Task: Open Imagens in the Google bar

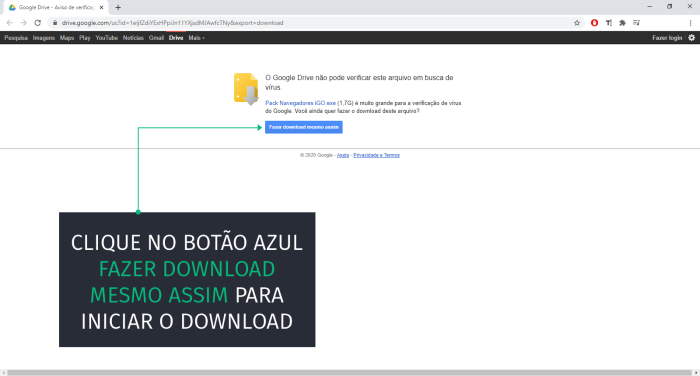Action: [44, 38]
